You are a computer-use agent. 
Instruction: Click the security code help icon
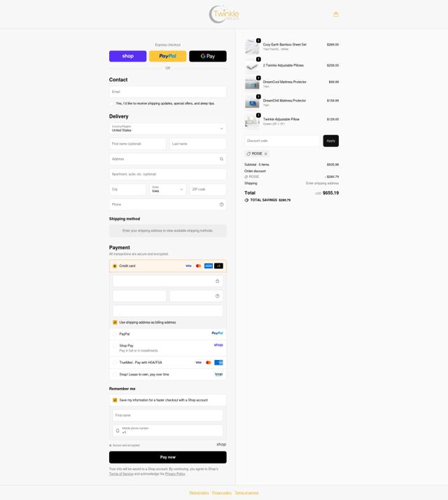click(x=217, y=296)
